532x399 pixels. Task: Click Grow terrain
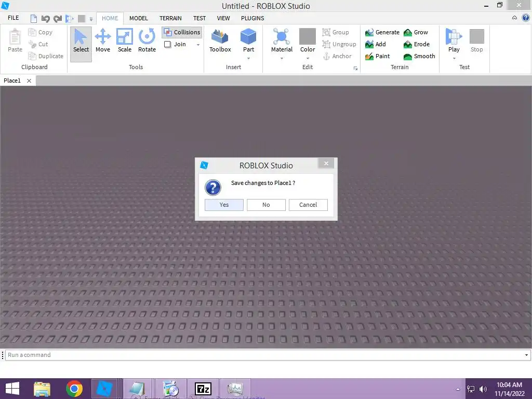point(416,32)
